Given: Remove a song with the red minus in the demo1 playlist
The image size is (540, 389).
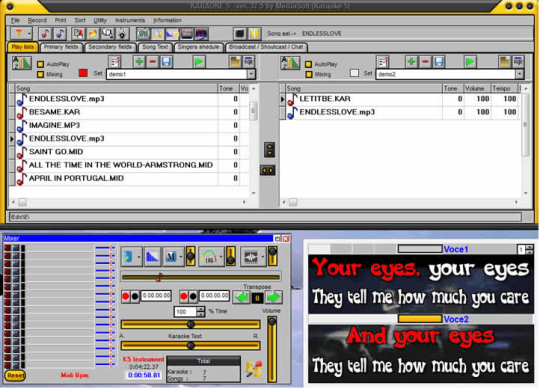Looking at the screenshot, I should click(153, 62).
